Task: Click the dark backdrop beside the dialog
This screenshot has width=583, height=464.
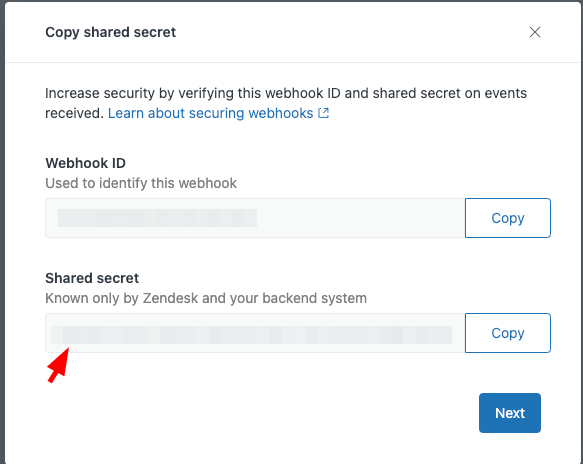Action: (2, 232)
